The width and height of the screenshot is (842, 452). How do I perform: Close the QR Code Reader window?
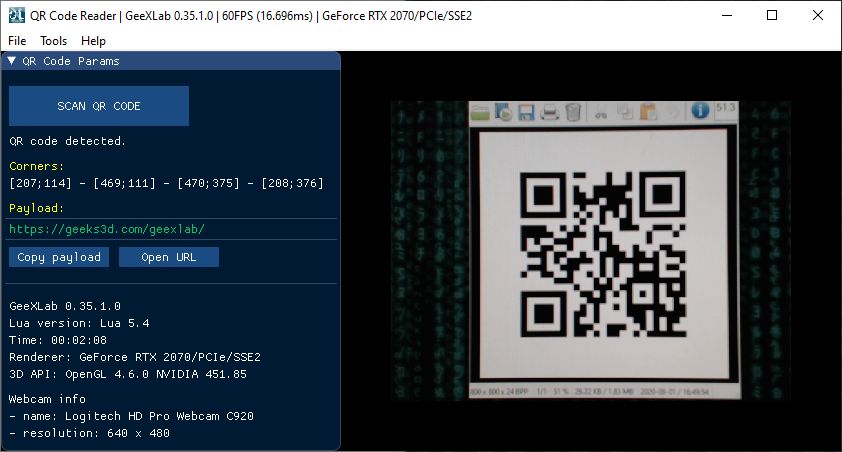(818, 15)
